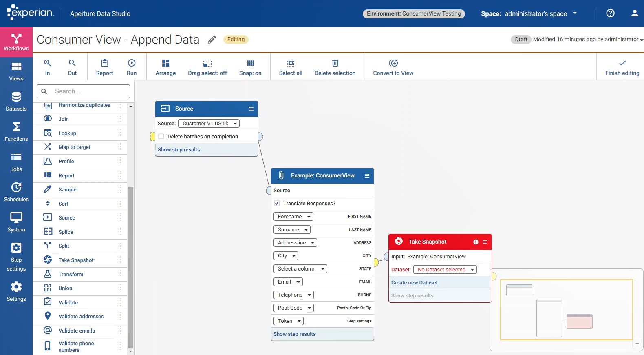
Task: Open the Jobs section
Action: 16,162
